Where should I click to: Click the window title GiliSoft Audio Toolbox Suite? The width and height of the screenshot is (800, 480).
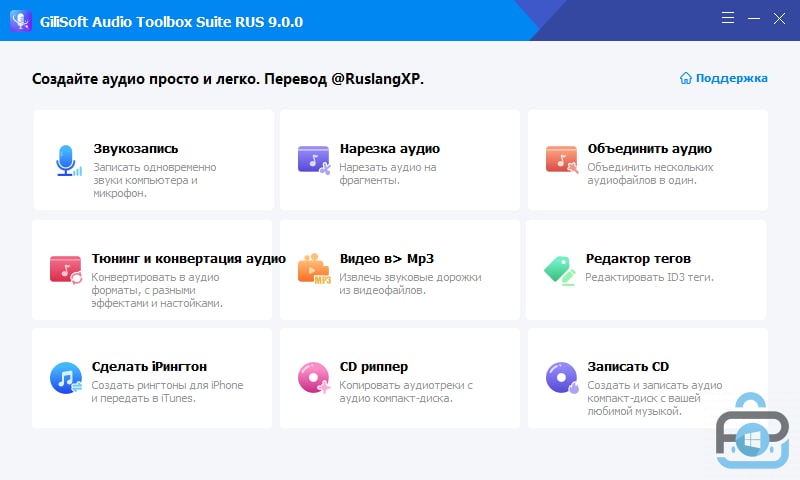click(x=171, y=22)
